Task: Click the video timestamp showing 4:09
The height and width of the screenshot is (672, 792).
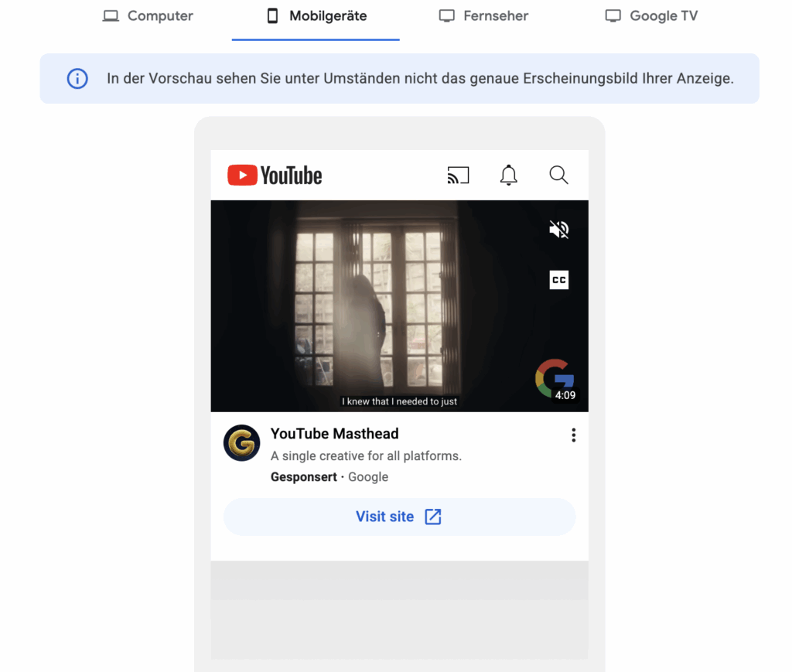Action: pos(564,395)
